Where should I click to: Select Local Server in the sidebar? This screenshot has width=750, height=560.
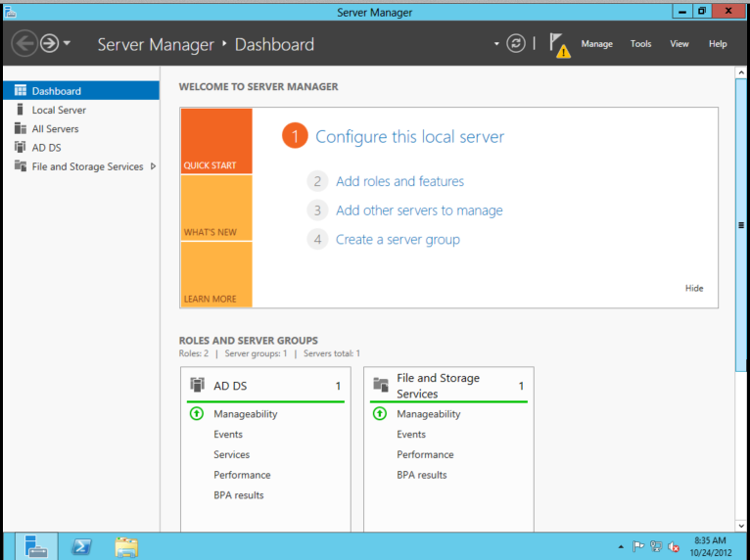coord(59,110)
